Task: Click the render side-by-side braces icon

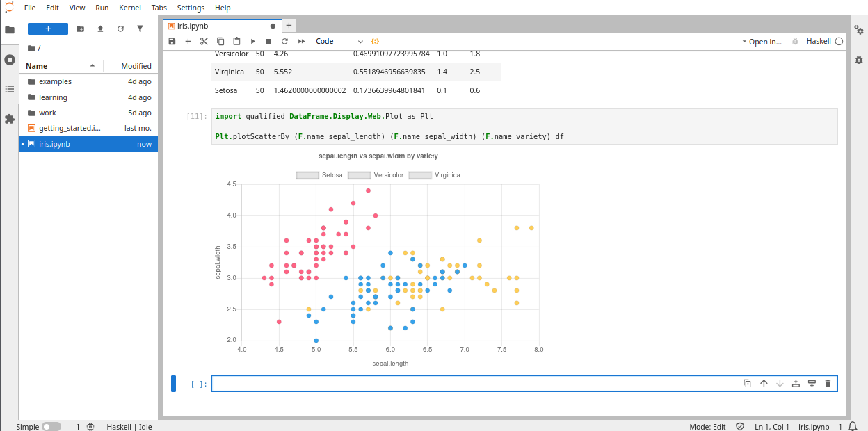Action: 376,42
